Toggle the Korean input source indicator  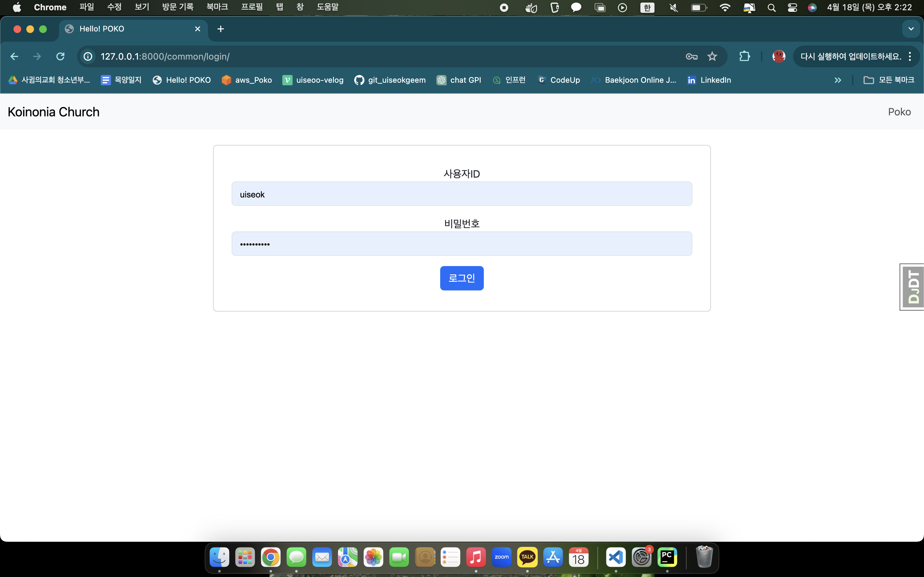[647, 8]
